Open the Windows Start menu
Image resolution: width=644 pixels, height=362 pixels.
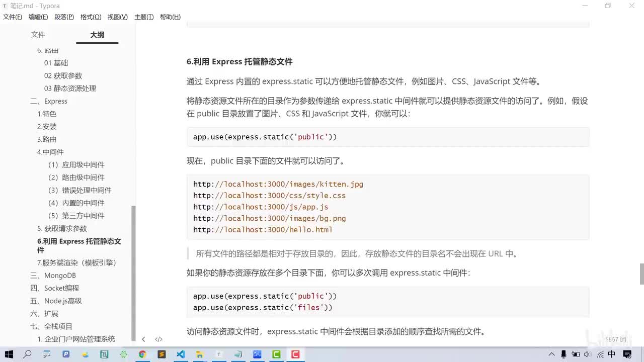pos(9,354)
